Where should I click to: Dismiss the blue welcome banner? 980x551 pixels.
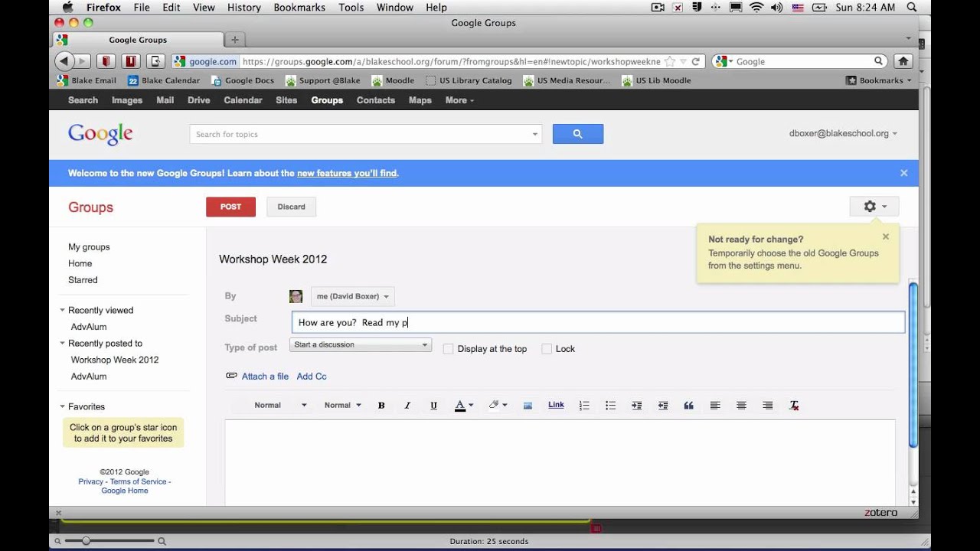903,173
